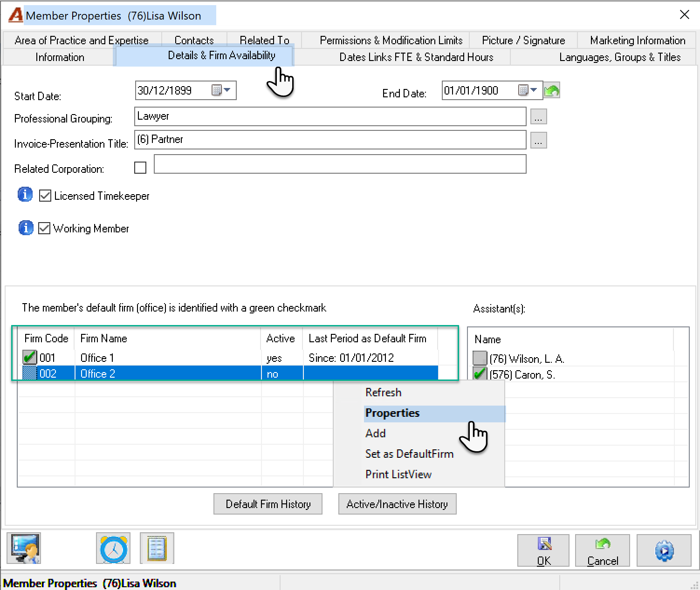Uncheck assistant (576) Caron, S.
The height and width of the screenshot is (590, 700).
480,374
